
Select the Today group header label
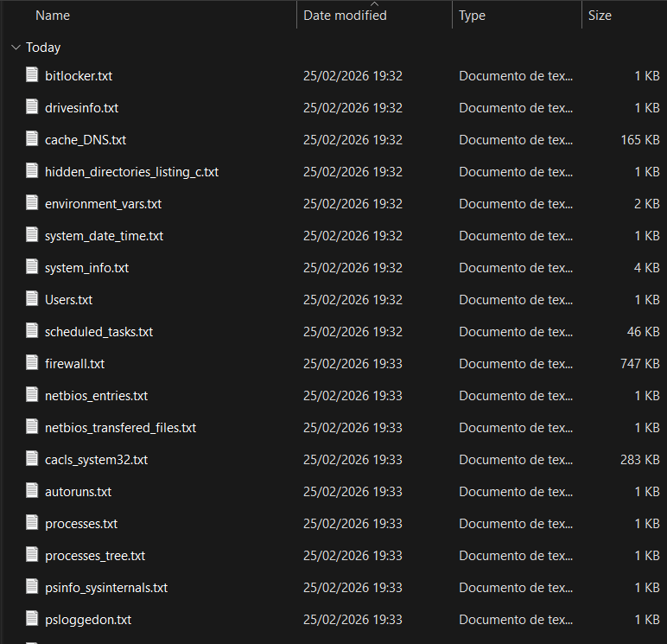click(43, 48)
